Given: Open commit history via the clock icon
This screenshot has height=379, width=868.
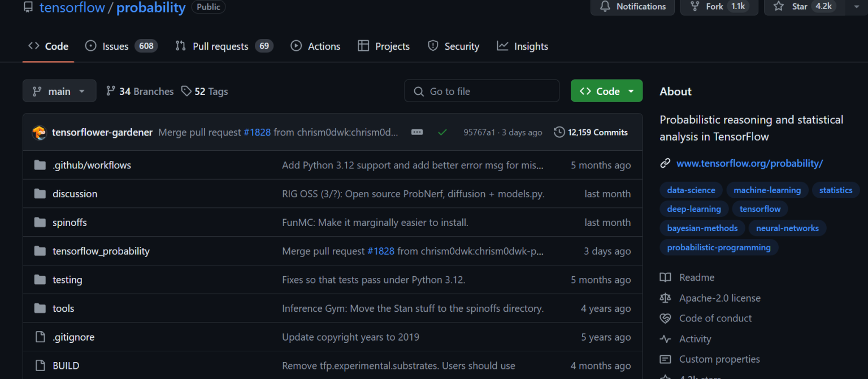Looking at the screenshot, I should point(559,132).
